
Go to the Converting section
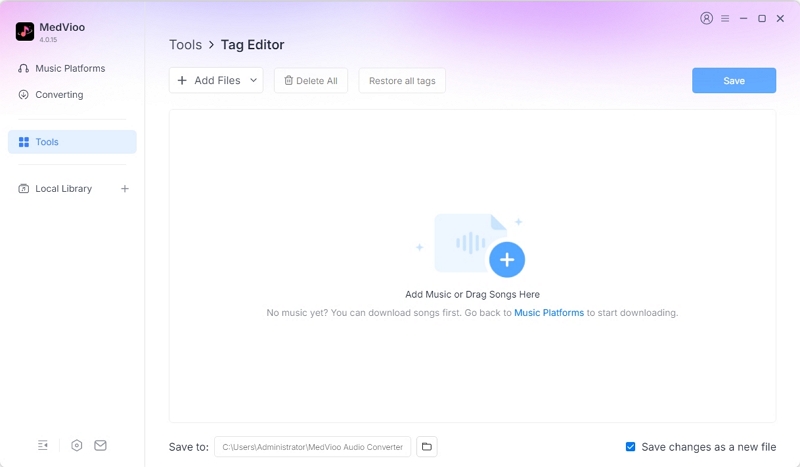point(51,94)
